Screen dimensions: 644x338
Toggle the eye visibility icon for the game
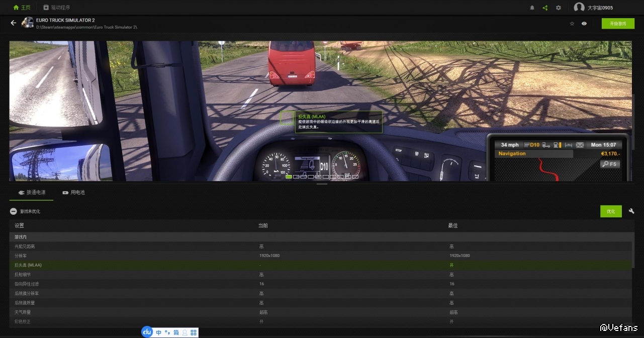pyautogui.click(x=584, y=24)
